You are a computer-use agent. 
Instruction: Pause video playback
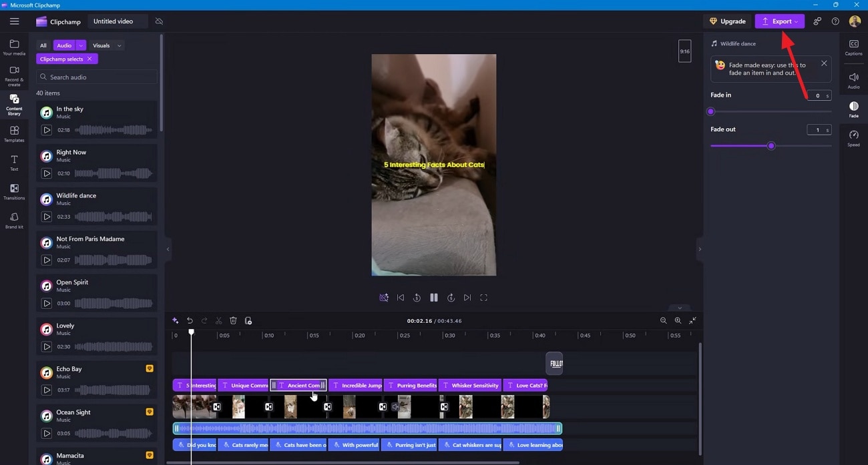click(434, 298)
